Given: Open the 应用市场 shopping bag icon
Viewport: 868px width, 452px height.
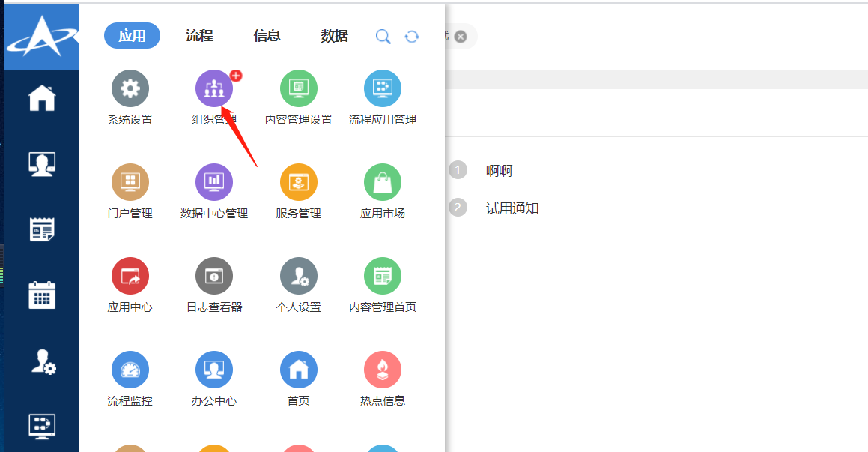Looking at the screenshot, I should [383, 182].
